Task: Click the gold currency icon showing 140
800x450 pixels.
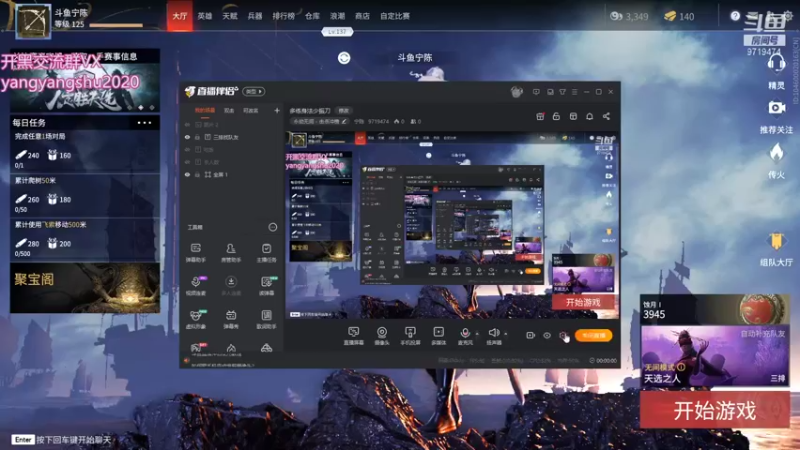Action: pyautogui.click(x=670, y=16)
